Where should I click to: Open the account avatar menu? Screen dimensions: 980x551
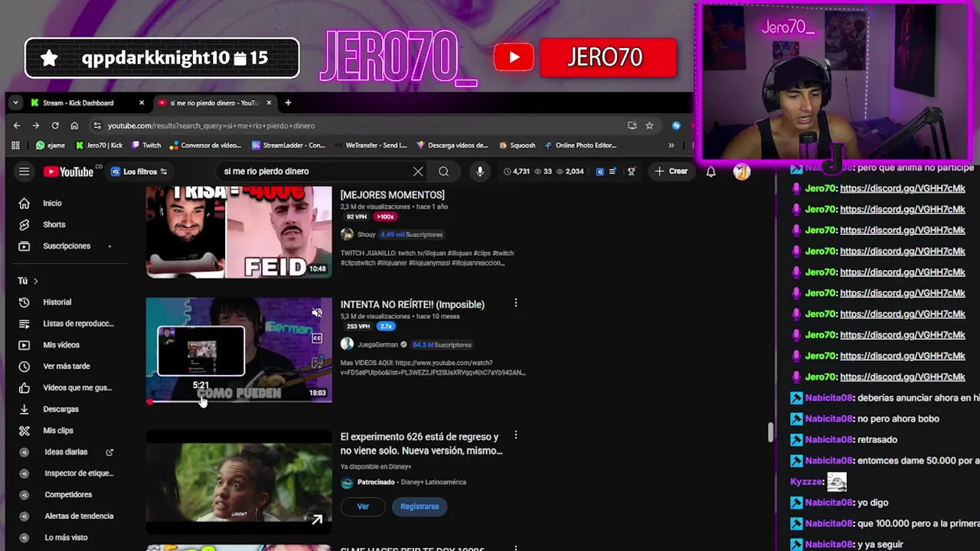741,171
